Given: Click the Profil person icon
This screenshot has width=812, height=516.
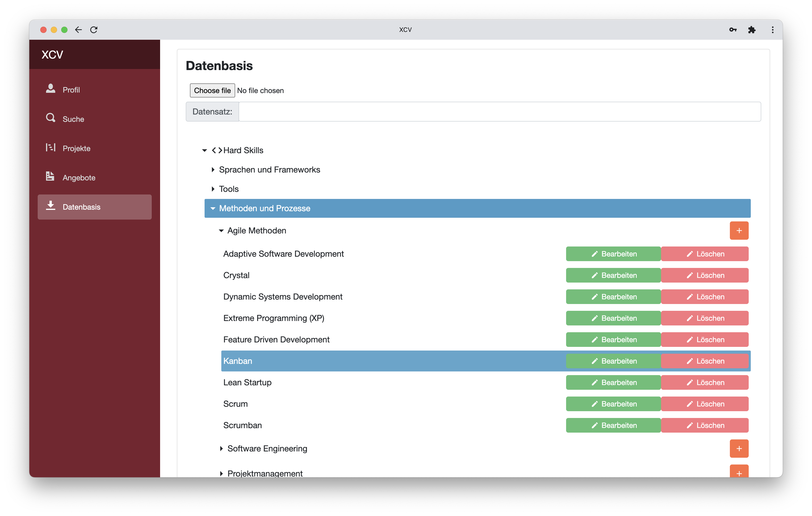Looking at the screenshot, I should click(x=50, y=88).
